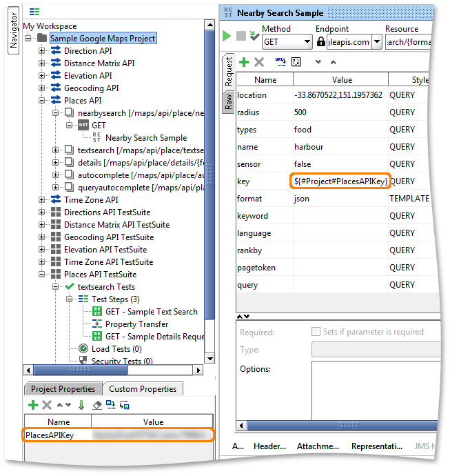Click the extract parameters from URL icon
450x476 pixels.
(x=280, y=62)
